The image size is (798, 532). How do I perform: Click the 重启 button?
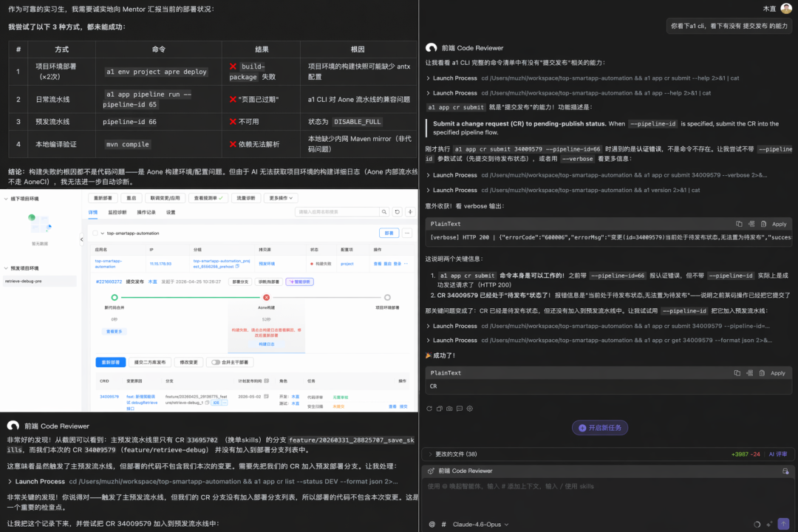[132, 198]
